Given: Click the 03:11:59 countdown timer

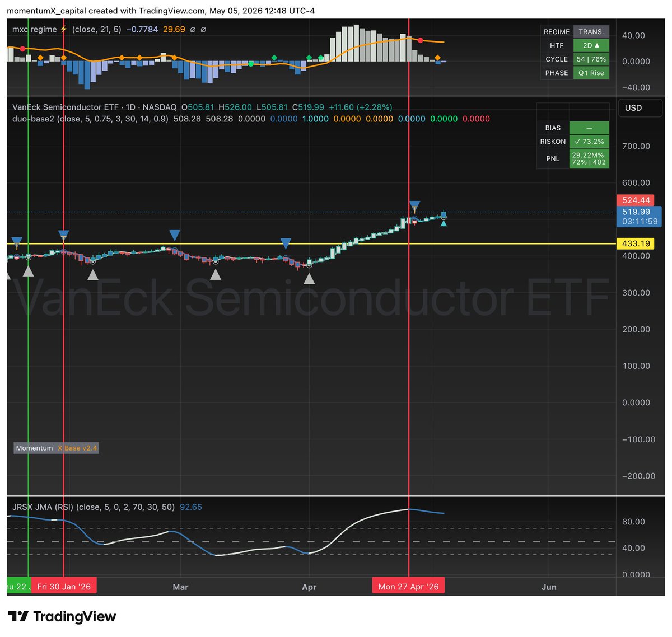Looking at the screenshot, I should click(640, 222).
